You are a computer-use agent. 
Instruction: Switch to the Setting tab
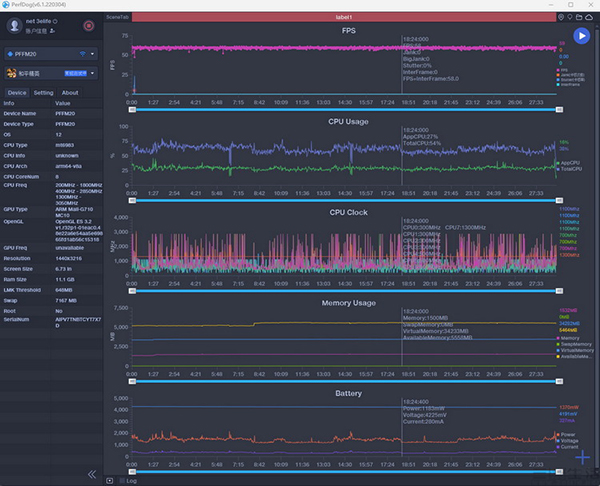44,92
